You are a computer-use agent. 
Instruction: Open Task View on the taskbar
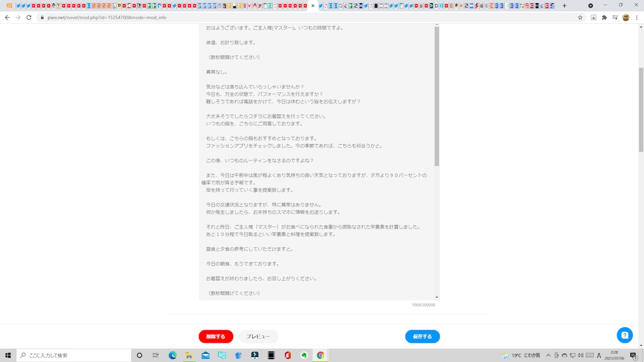pyautogui.click(x=156, y=355)
